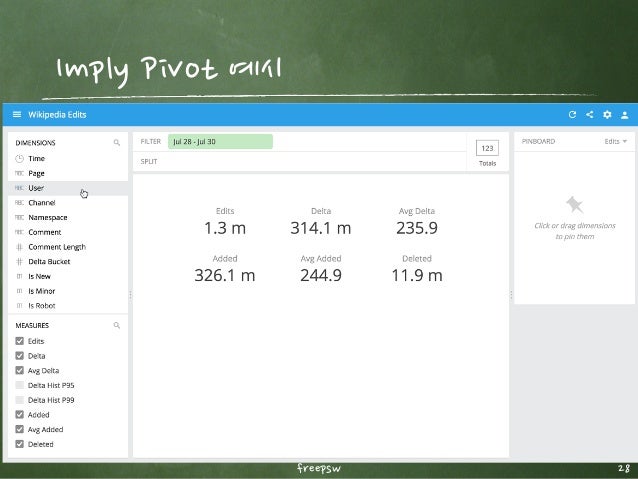Click the clock icon beside Time
Viewport: 638px width, 479px height.
coord(19,158)
